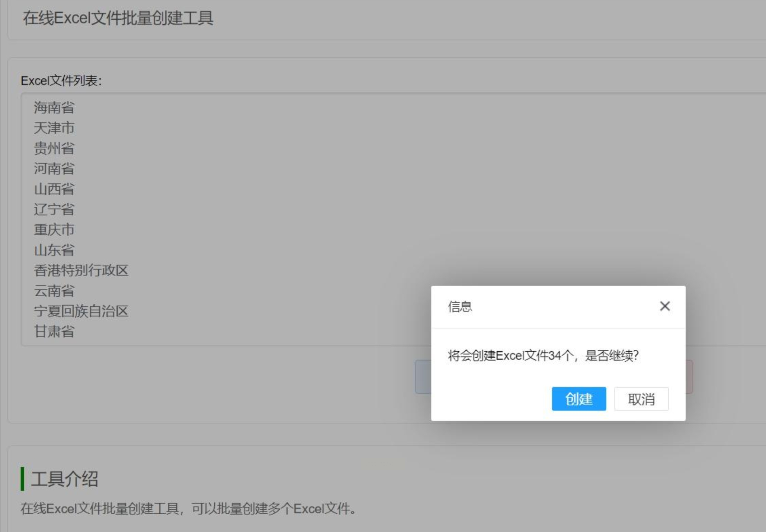This screenshot has width=766, height=532.
Task: Click the 宁夏回族自治区 entry
Action: pos(81,311)
